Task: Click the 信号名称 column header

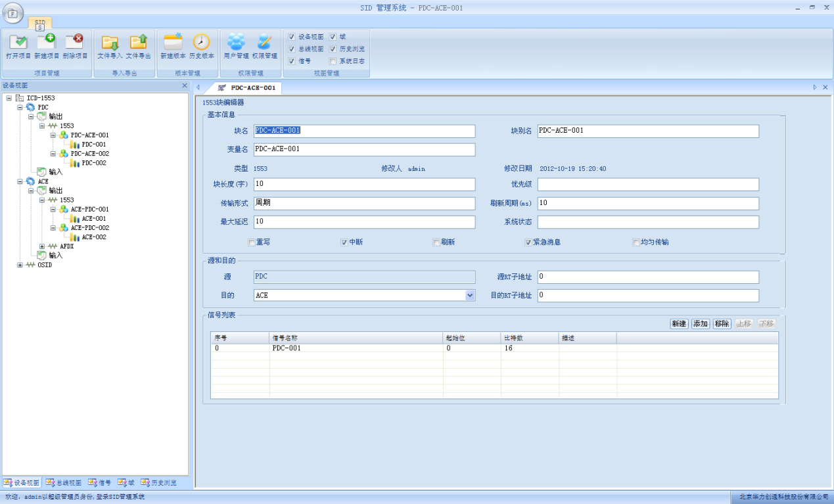Action: click(356, 338)
